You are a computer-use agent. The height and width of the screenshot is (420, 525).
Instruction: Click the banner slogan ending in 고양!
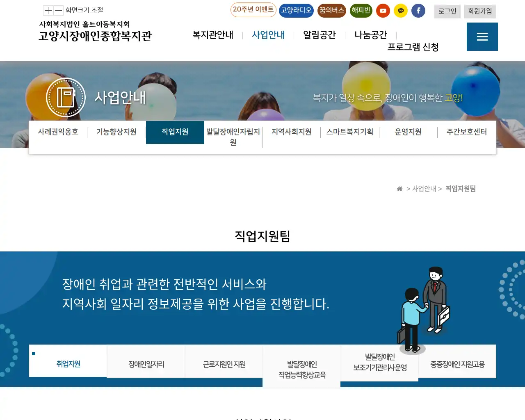pos(388,98)
